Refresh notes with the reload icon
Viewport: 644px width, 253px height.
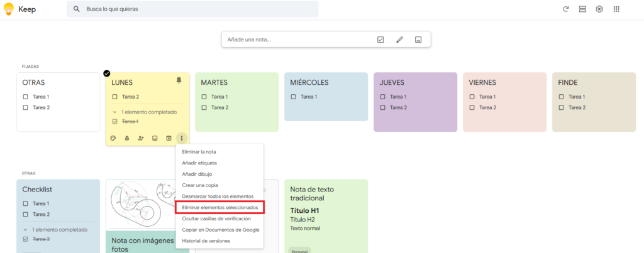coord(565,9)
